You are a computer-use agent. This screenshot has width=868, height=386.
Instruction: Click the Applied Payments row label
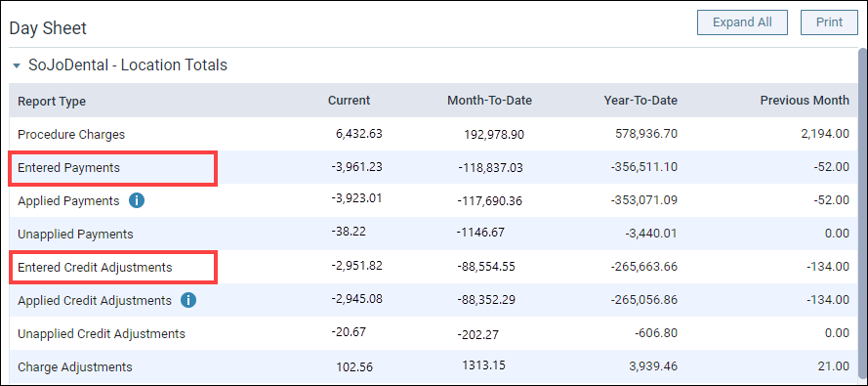click(68, 200)
